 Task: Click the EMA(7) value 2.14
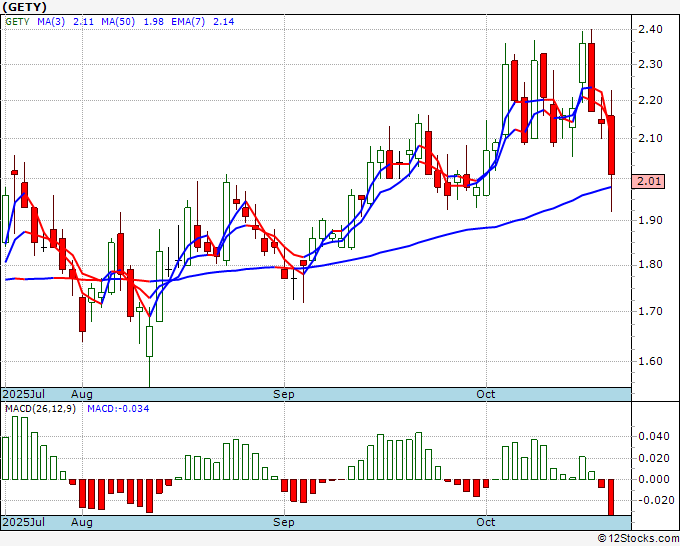(x=224, y=22)
